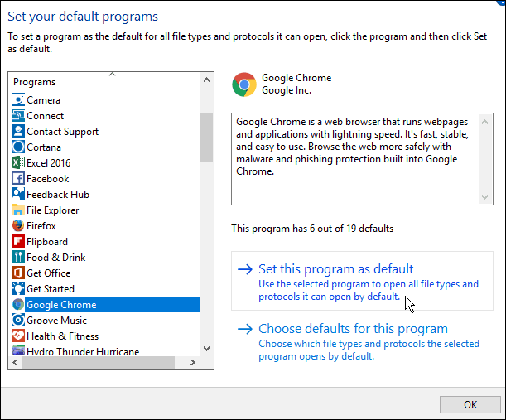
Task: Select the Camera app icon
Action: point(18,99)
